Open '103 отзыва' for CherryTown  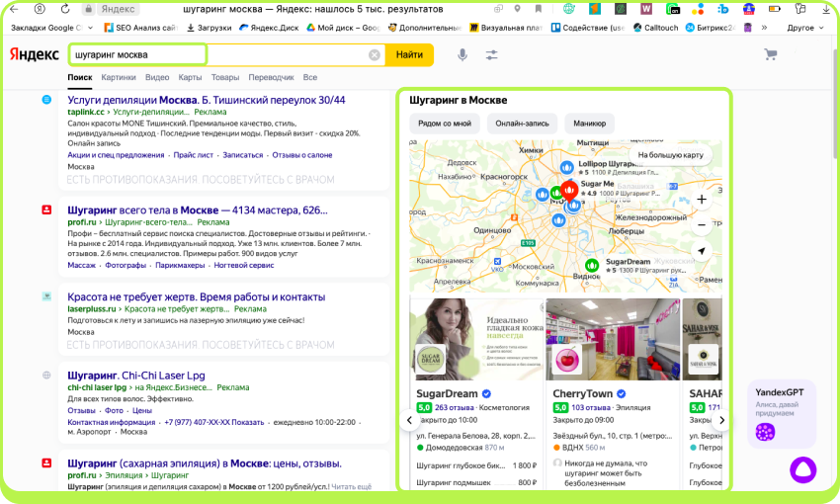pyautogui.click(x=591, y=407)
